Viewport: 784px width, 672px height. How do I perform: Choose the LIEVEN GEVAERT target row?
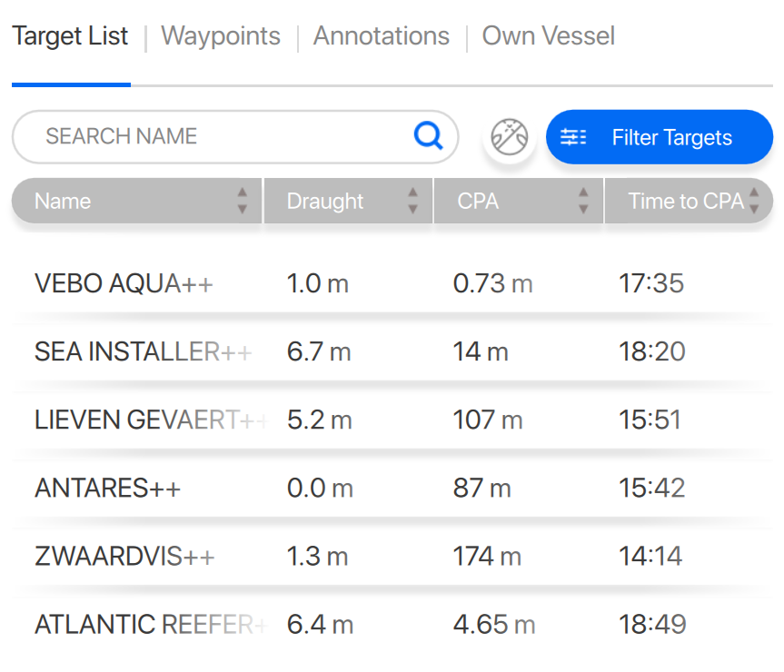[x=392, y=420]
